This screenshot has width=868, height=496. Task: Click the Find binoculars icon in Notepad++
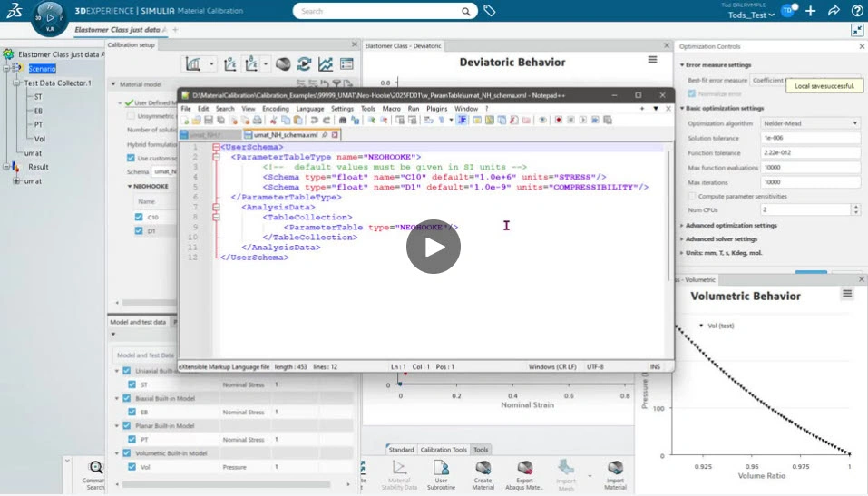click(x=343, y=120)
